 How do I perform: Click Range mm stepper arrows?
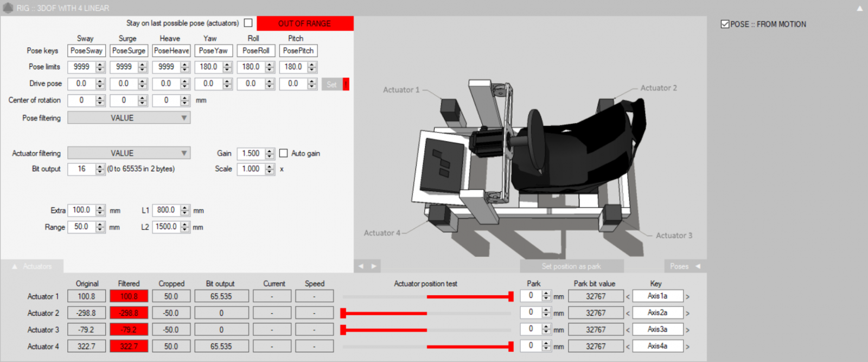100,227
